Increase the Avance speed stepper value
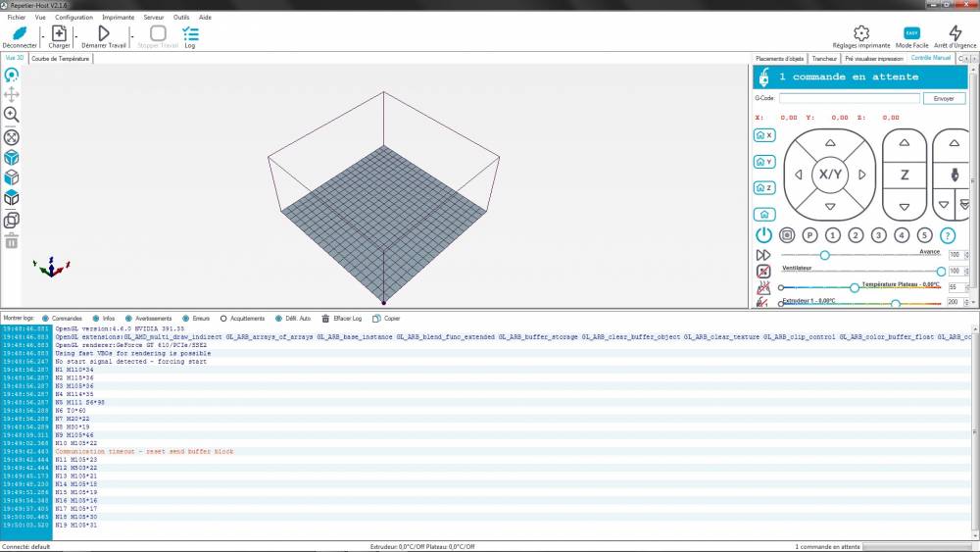 click(x=967, y=253)
